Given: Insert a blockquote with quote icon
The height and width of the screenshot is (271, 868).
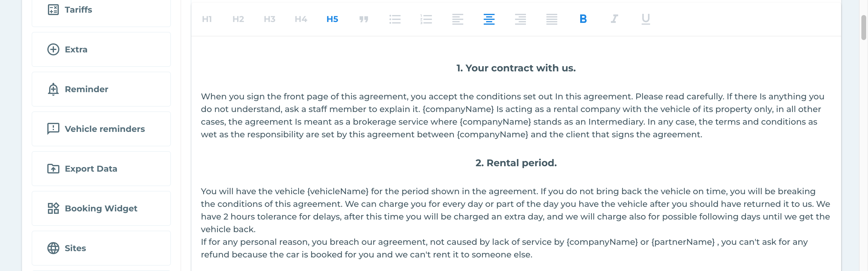Looking at the screenshot, I should point(363,19).
